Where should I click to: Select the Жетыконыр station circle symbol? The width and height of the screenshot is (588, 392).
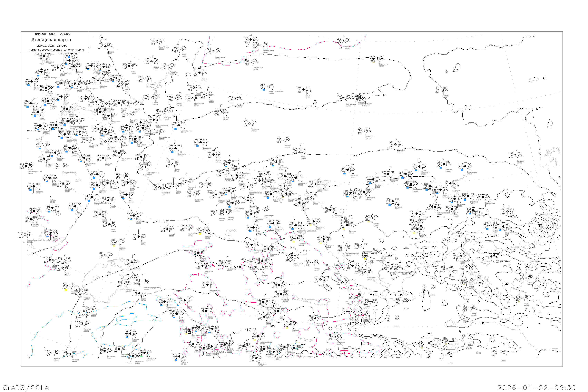tap(208, 285)
